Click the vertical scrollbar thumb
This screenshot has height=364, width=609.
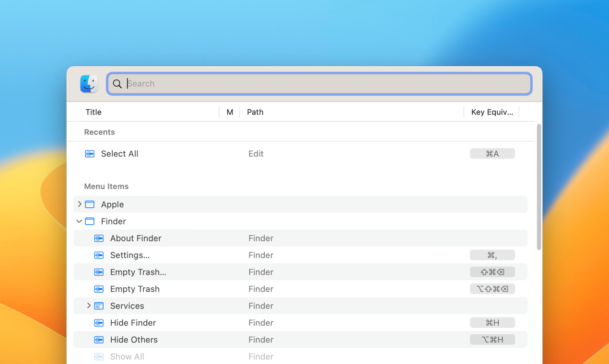[539, 187]
